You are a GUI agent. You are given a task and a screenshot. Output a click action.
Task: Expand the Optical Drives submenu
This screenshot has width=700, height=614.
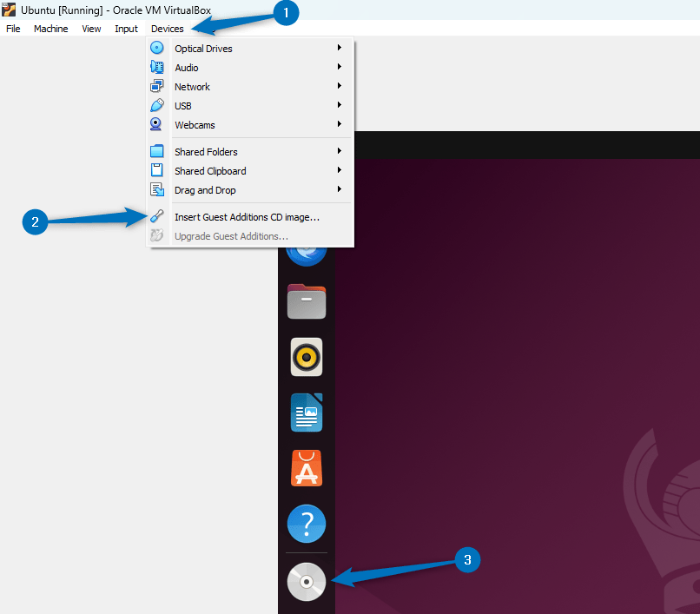340,48
